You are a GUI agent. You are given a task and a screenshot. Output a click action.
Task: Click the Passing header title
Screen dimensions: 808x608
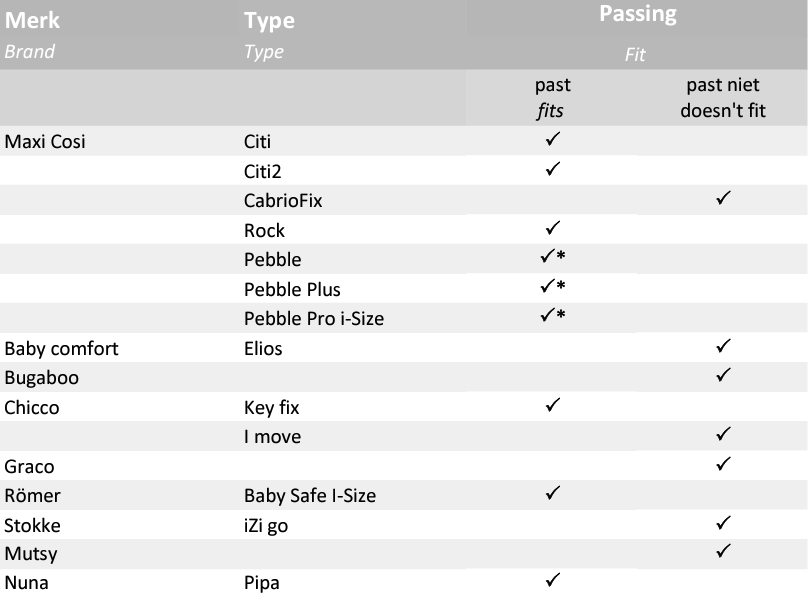[x=638, y=14]
